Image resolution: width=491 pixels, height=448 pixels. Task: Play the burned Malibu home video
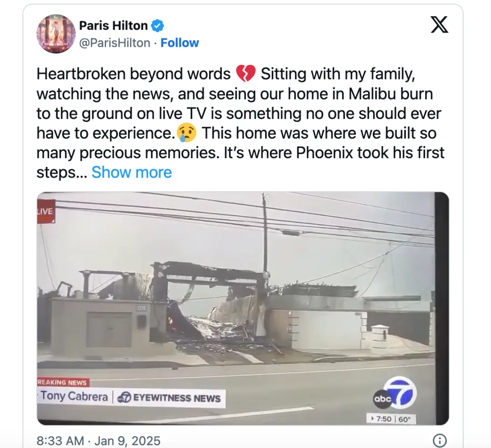tap(243, 309)
